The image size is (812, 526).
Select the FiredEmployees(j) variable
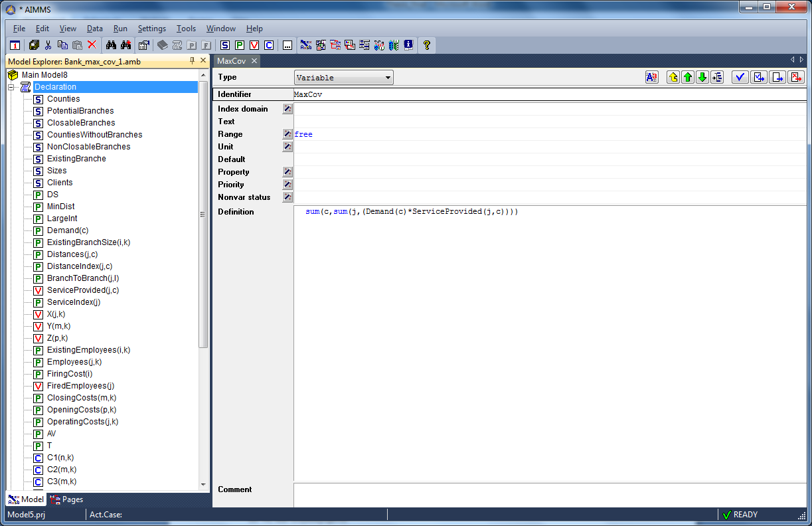[x=81, y=386]
